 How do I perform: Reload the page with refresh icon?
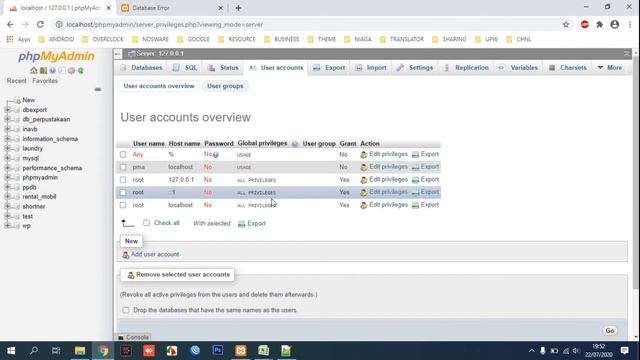pyautogui.click(x=40, y=24)
